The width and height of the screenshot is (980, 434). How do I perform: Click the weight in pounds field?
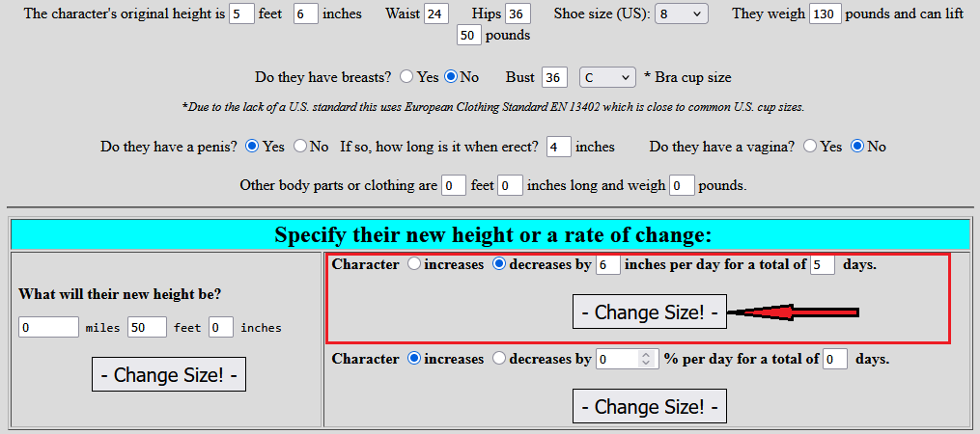(825, 14)
